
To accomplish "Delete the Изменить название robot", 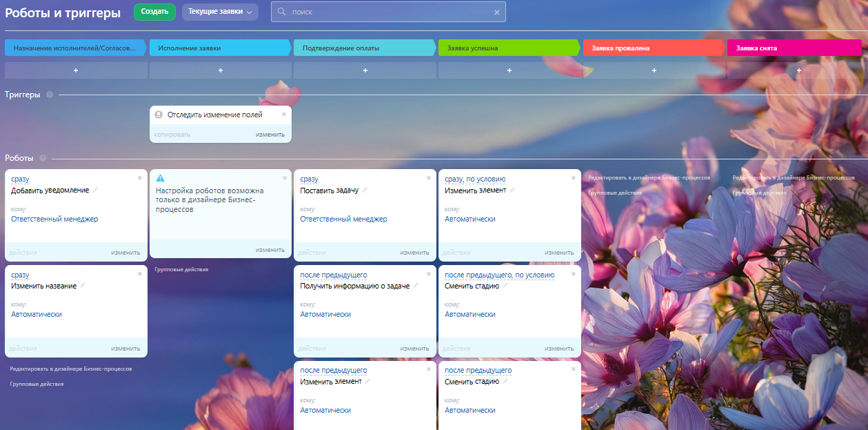I will click(x=139, y=273).
